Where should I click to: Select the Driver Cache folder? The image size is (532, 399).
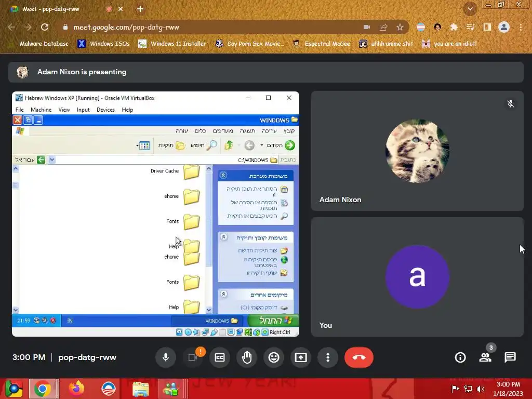point(176,171)
